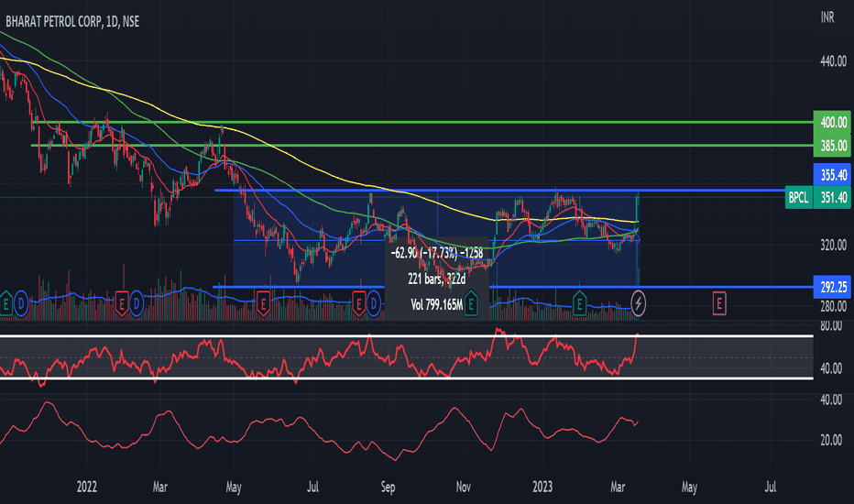This screenshot has width=854, height=504.
Task: Select the lower white RSI band line
Action: pos(406,378)
